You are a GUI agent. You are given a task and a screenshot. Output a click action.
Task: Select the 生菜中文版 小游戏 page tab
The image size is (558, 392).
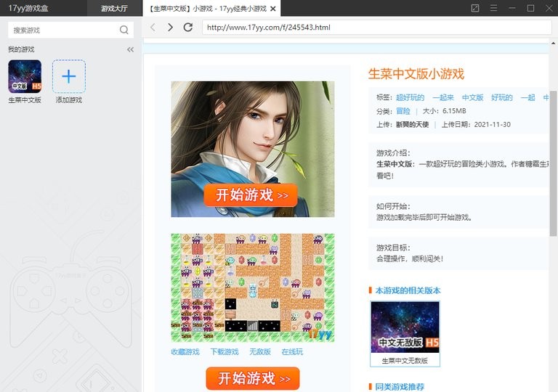(208, 9)
